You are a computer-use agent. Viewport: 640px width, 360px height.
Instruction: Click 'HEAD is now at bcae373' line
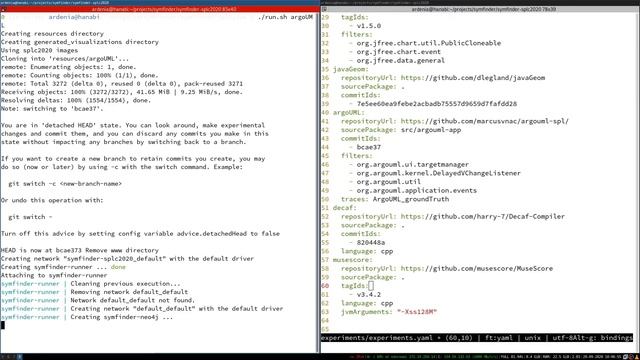pos(80,250)
